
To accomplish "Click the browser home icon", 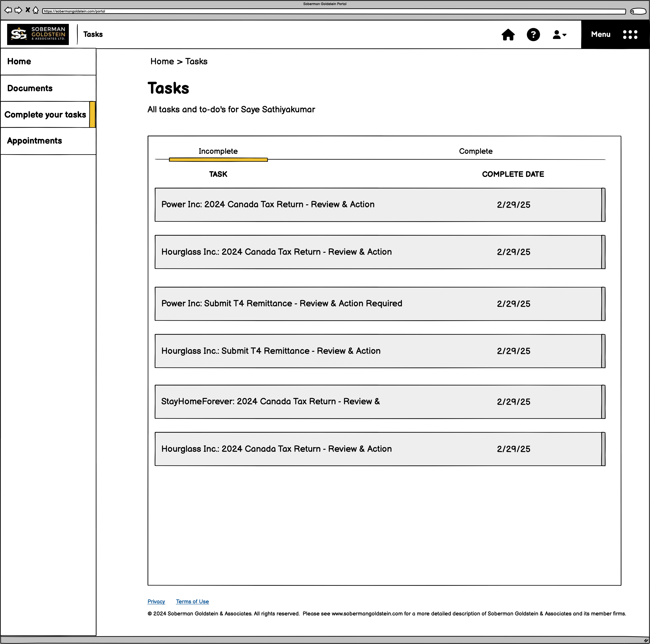I will coord(36,10).
